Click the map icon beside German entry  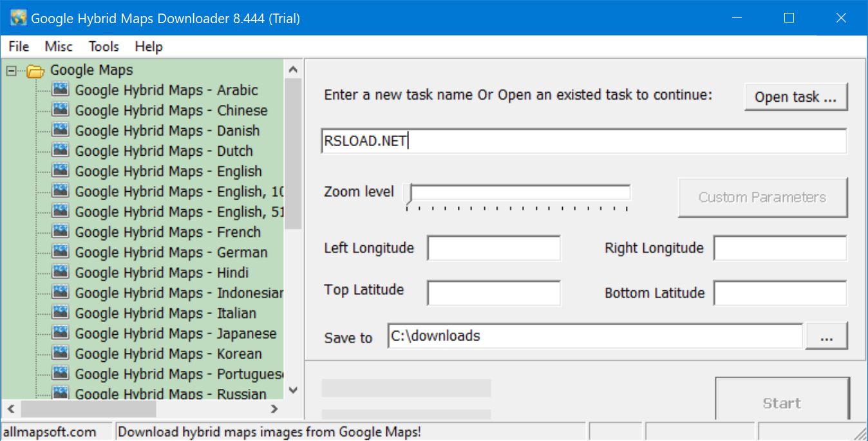pyautogui.click(x=61, y=252)
